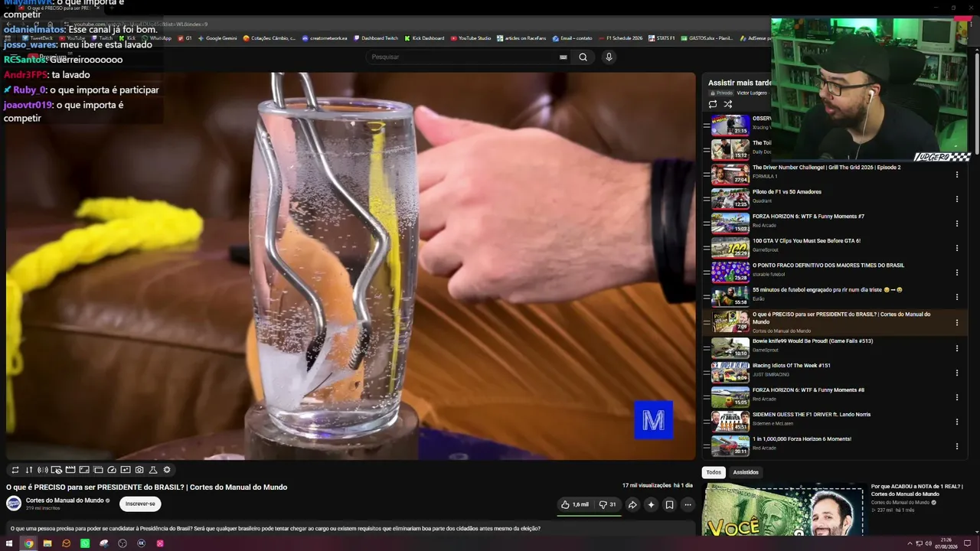The image size is (980, 551).
Task: Open Google Gemini bookmark in bookmarks bar
Action: pos(217,38)
